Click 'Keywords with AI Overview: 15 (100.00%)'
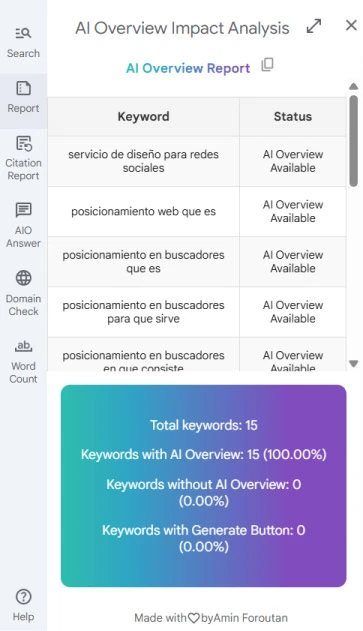This screenshot has height=631, width=363. [x=204, y=454]
